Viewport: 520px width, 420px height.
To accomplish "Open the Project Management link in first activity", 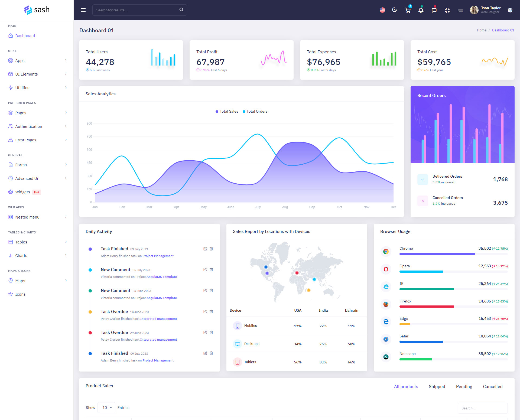I will pyautogui.click(x=158, y=256).
